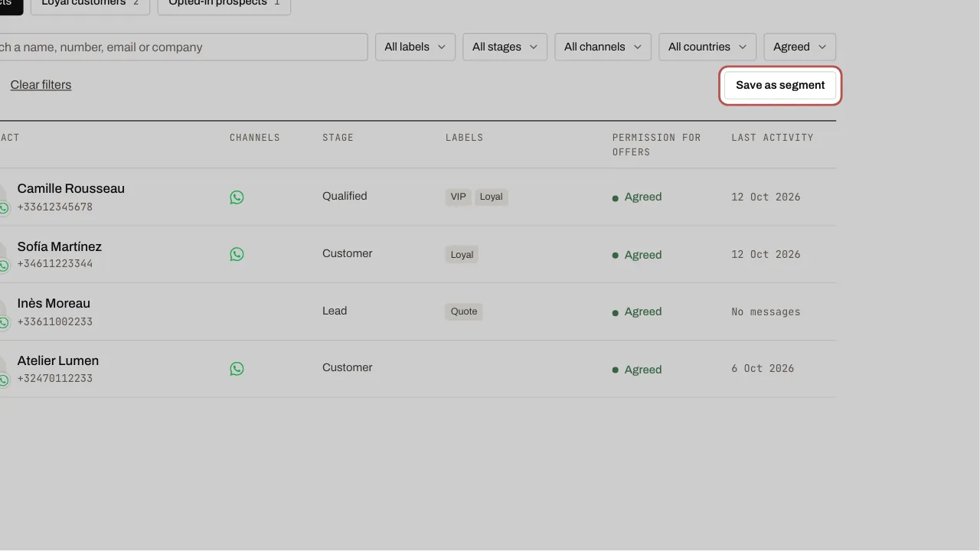Open Camille Rousseau contact name
Image resolution: width=980 pixels, height=551 pixels.
click(71, 188)
